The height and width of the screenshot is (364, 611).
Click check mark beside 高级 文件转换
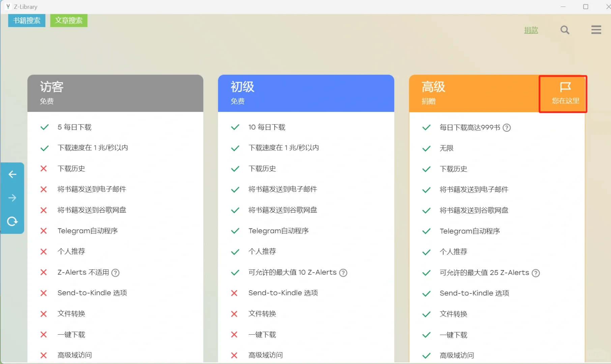point(426,314)
